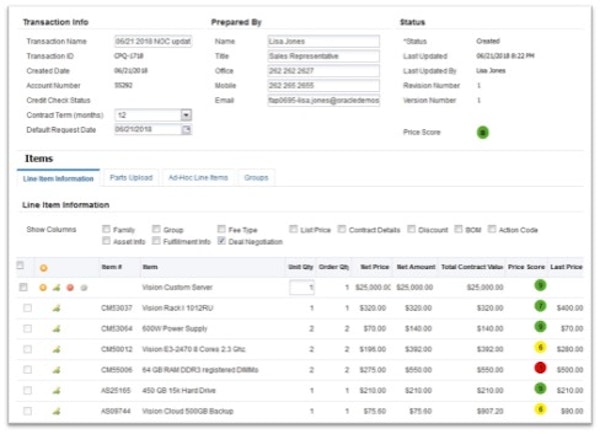600x434 pixels.
Task: Click the green price score badge for 600W Power Supply
Action: click(x=540, y=326)
